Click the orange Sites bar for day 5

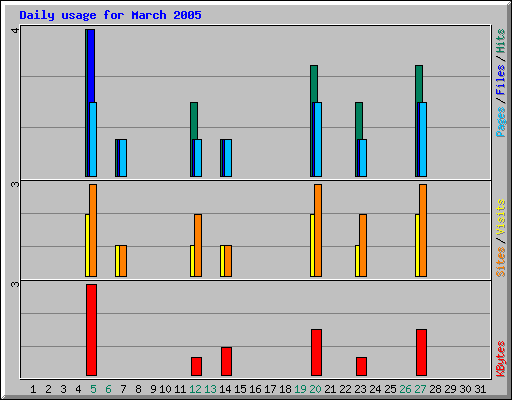click(x=93, y=230)
